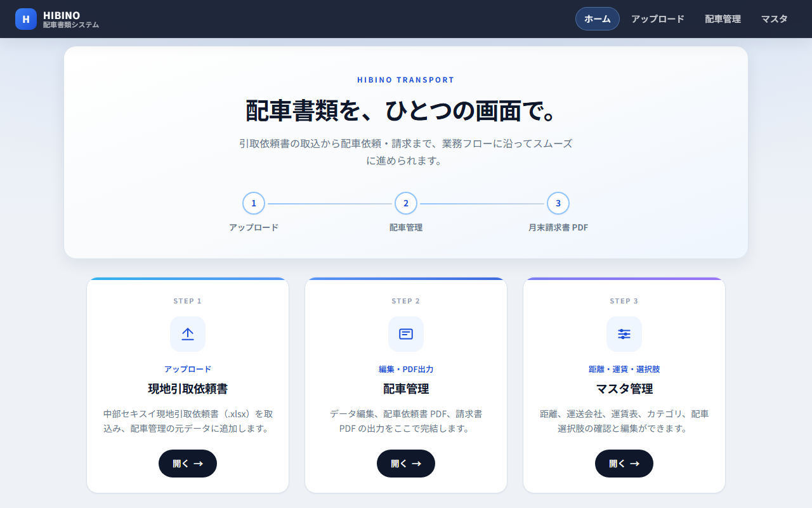Click the document icon in Step 2 card

tap(406, 334)
